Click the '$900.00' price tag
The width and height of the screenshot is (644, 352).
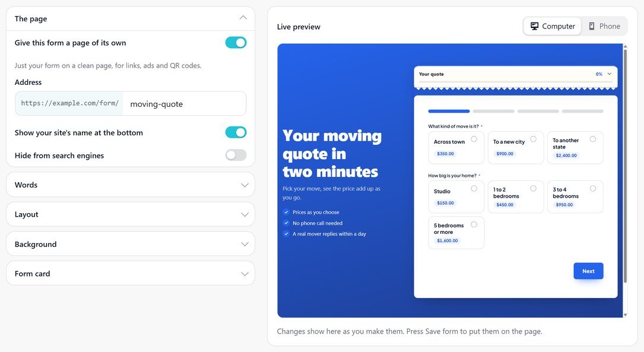point(505,154)
